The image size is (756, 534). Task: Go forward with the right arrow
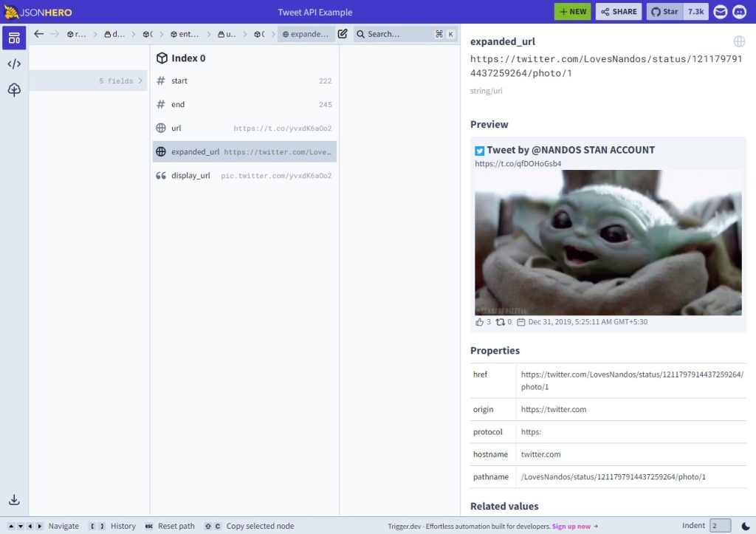click(x=55, y=34)
